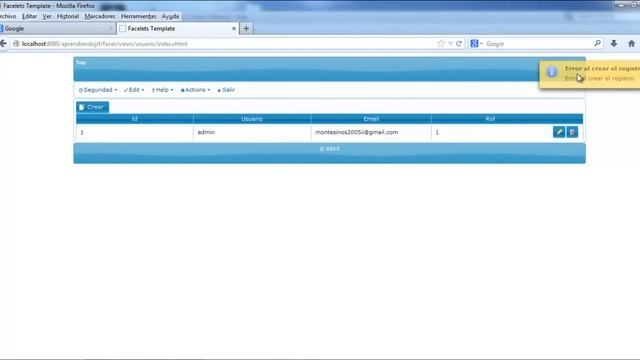Open the downloads arrow icon
640x360 pixels.
[613, 44]
